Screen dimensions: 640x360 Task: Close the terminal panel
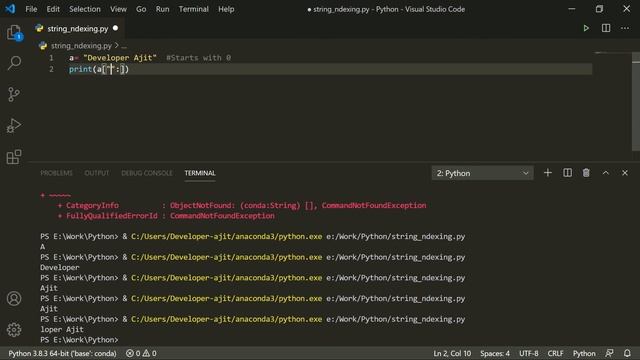[625, 173]
